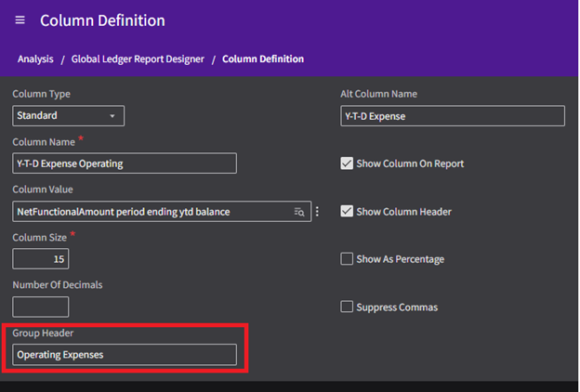Toggle the Show Column Header checkbox
Image resolution: width=580 pixels, height=392 pixels.
(348, 212)
